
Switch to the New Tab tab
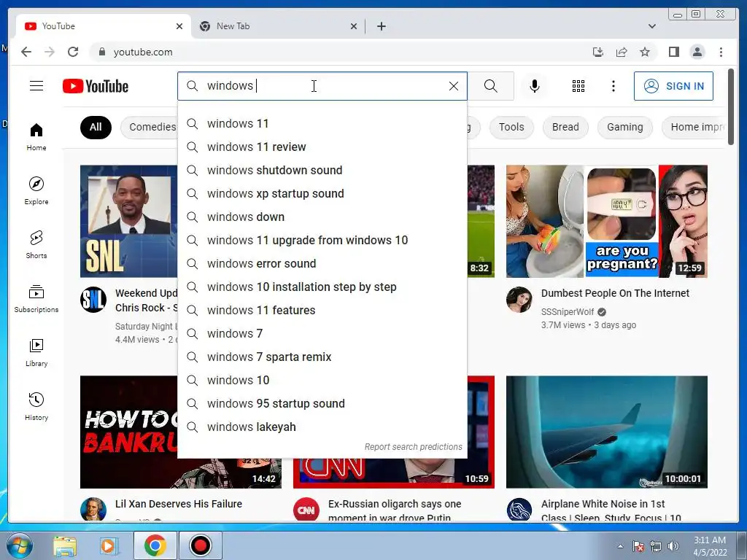point(276,26)
